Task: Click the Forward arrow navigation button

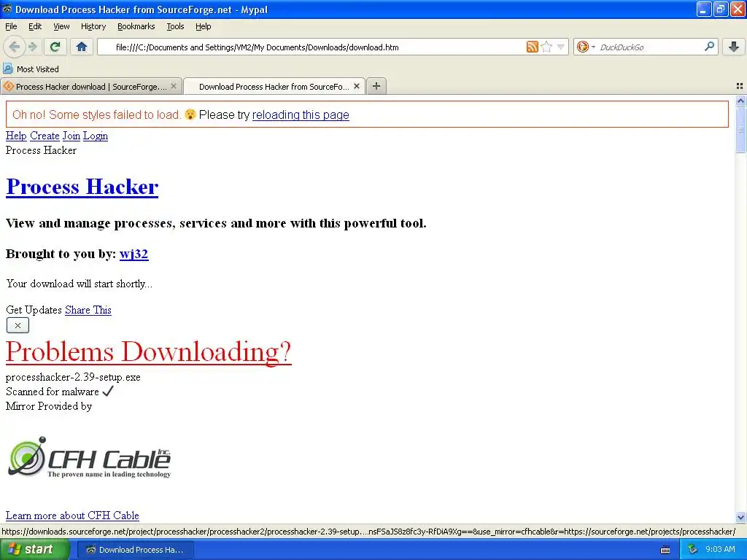Action: (x=32, y=47)
